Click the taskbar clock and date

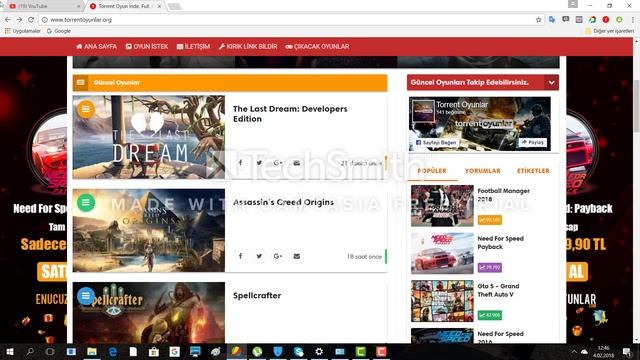point(604,351)
